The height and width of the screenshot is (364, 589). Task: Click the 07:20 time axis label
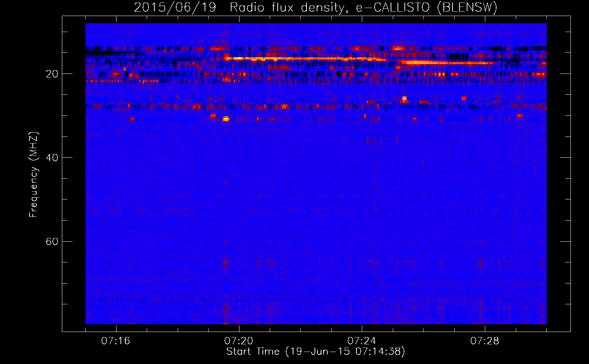click(239, 341)
